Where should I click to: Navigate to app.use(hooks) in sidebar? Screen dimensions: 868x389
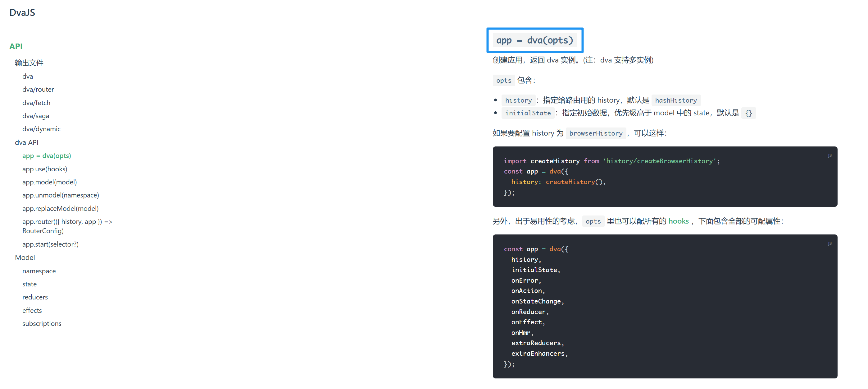[45, 169]
